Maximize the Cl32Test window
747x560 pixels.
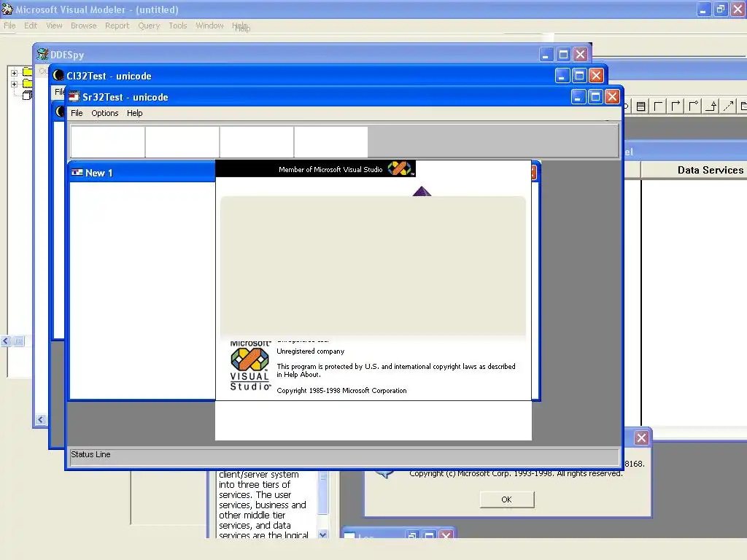[579, 76]
